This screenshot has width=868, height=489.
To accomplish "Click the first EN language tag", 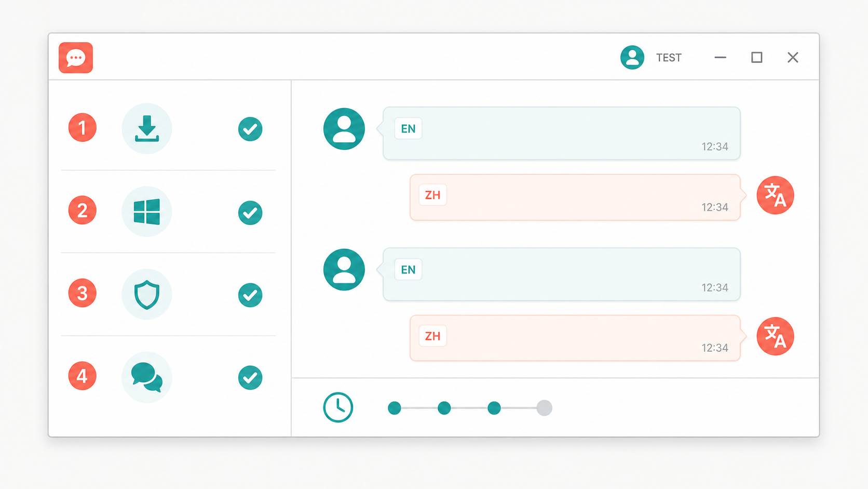I will 408,129.
